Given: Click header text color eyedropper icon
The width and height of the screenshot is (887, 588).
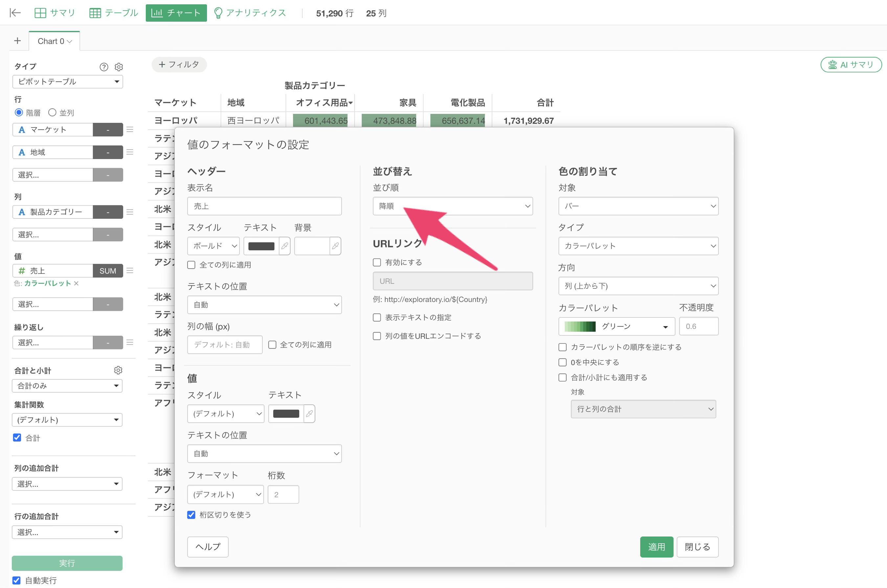Looking at the screenshot, I should (x=285, y=246).
